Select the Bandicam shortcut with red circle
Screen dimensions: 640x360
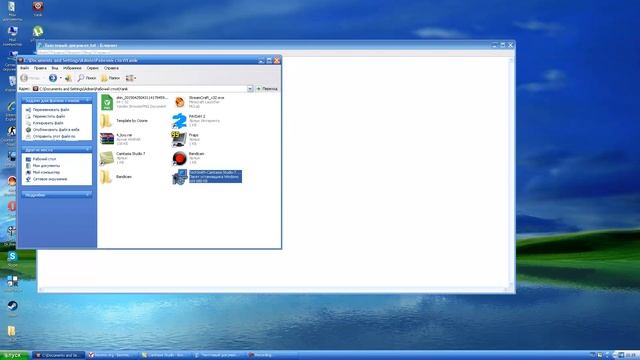pyautogui.click(x=179, y=158)
